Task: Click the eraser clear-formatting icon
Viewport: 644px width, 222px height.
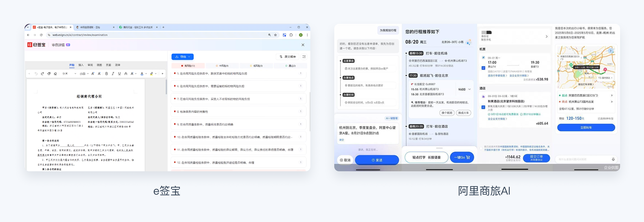Action: click(x=55, y=74)
